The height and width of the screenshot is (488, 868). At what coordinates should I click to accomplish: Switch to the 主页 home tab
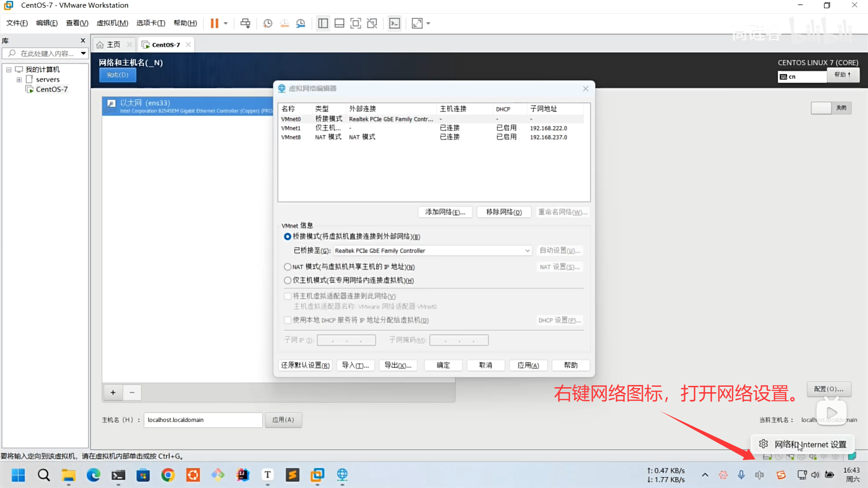coord(113,44)
